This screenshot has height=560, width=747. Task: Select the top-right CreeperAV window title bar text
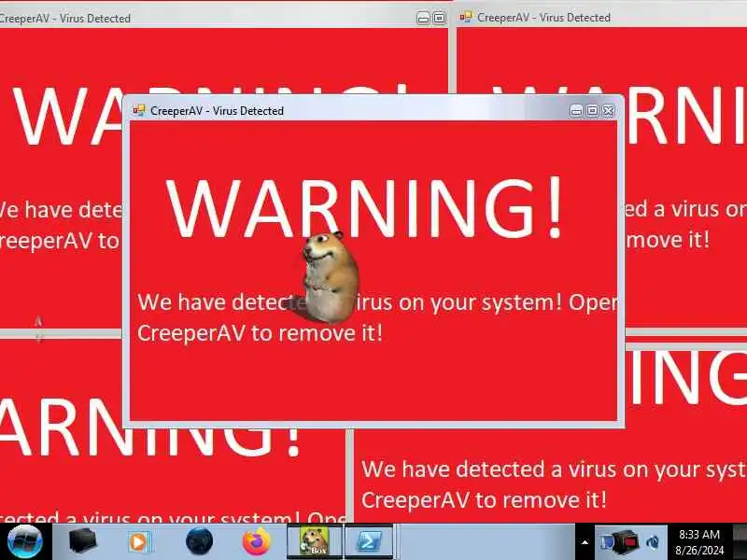543,18
